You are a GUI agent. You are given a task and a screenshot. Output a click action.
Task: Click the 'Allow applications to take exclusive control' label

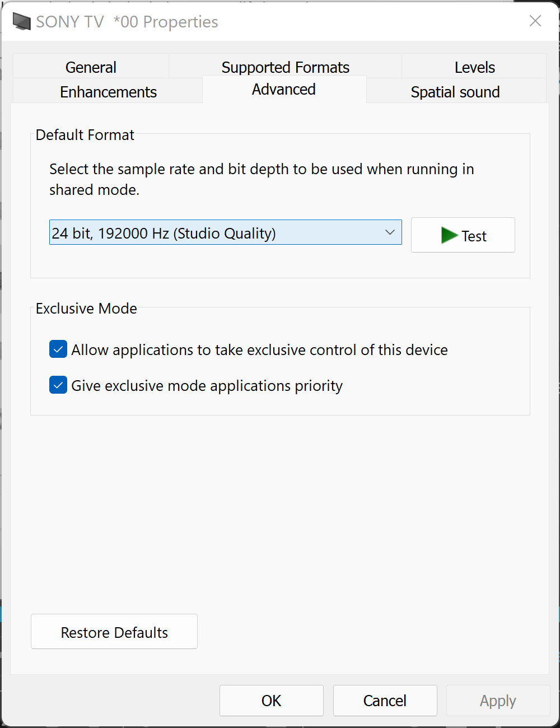coord(259,350)
